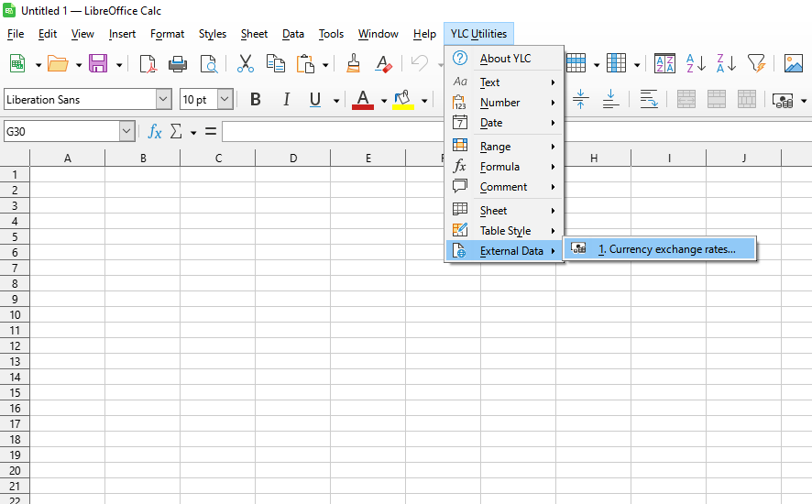
Task: Click the Sort Ascending icon
Action: (697, 63)
